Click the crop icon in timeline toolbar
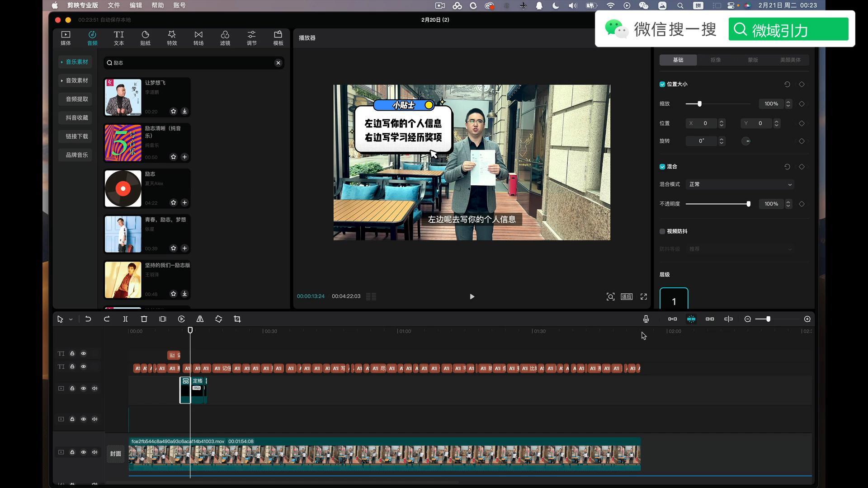The image size is (868, 488). pos(237,319)
